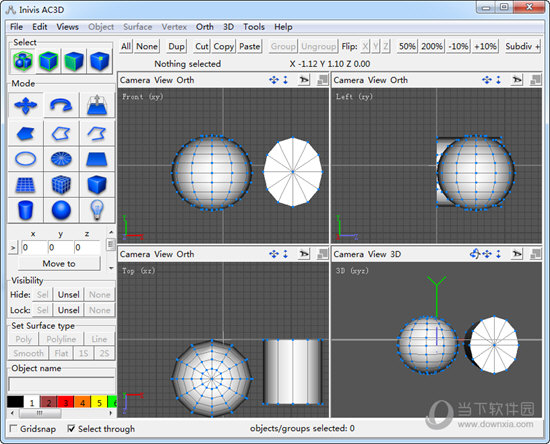Enable the Gridsnap checkbox
The image size is (550, 444).
click(13, 429)
